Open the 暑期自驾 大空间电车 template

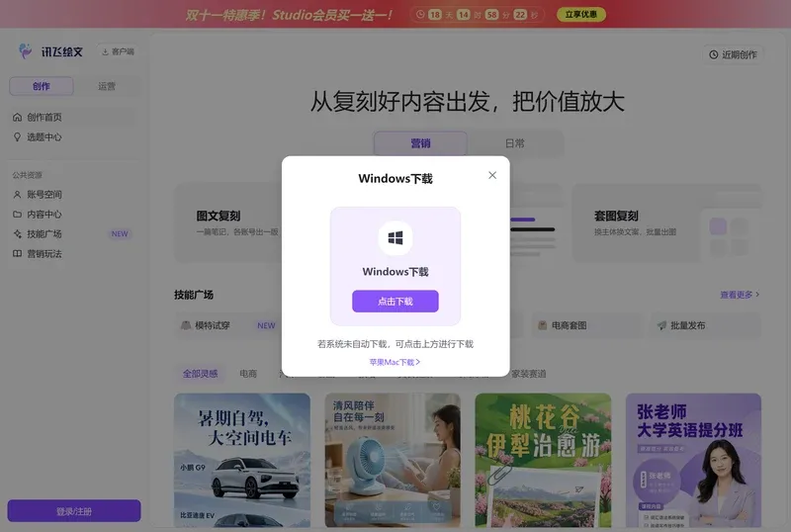(242, 461)
